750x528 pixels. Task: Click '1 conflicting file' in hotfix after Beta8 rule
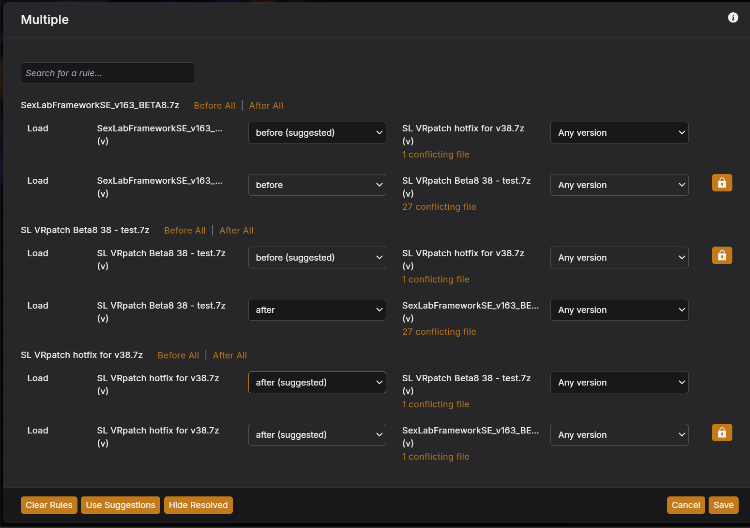tap(436, 404)
